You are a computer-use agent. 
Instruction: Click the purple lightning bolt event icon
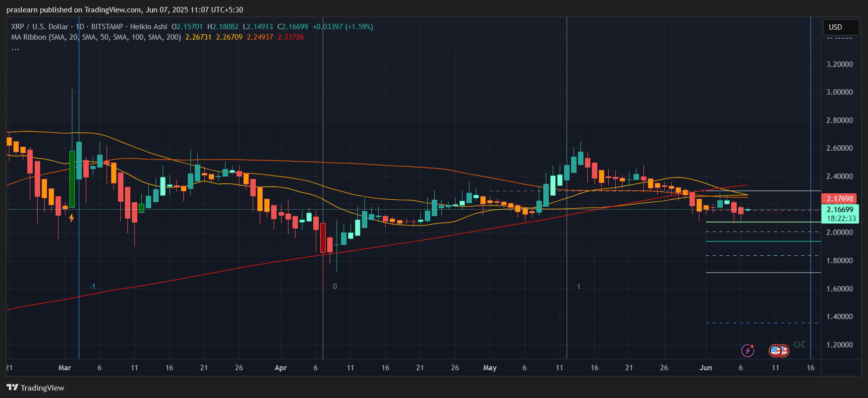coord(748,351)
